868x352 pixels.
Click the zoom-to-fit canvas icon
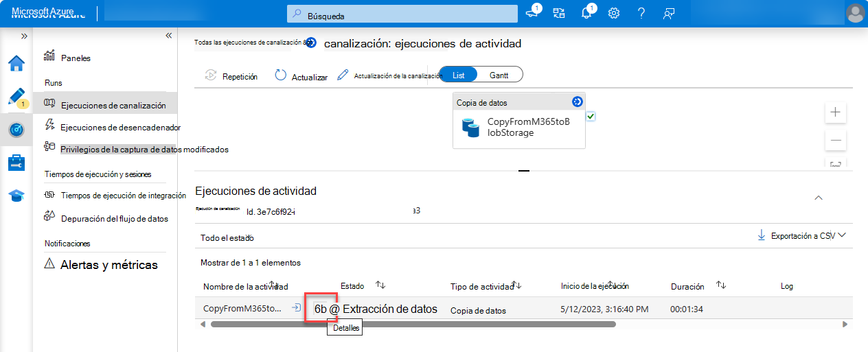coord(836,163)
